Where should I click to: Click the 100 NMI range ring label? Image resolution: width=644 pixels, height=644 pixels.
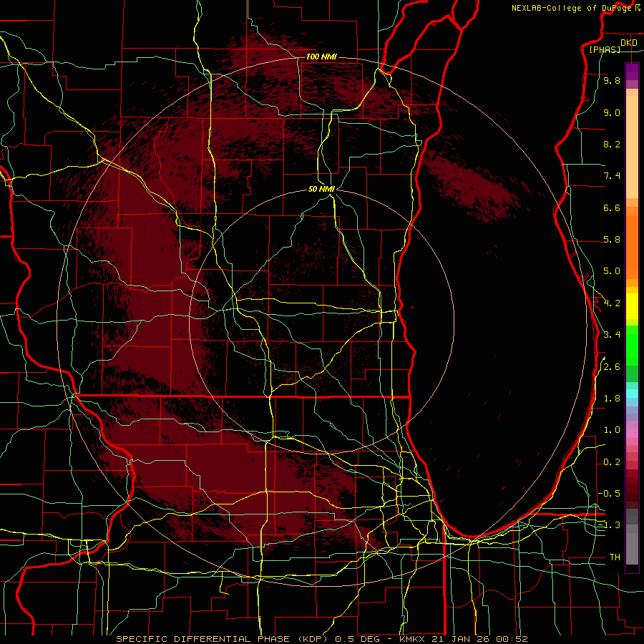coord(321,57)
